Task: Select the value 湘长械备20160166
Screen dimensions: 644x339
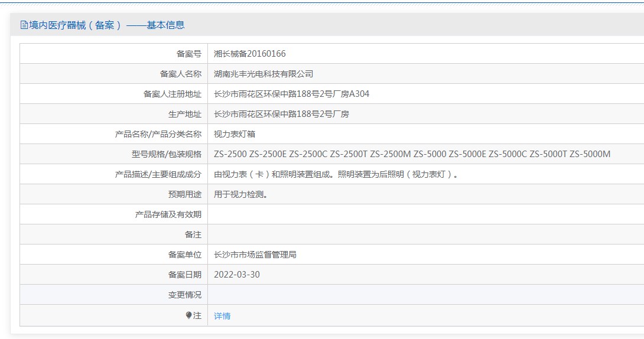Action: pyautogui.click(x=250, y=54)
